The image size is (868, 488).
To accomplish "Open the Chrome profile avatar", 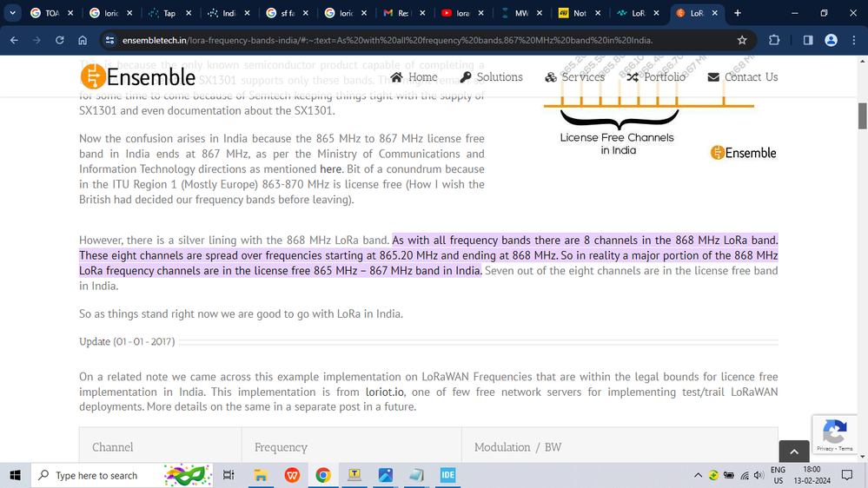I will tap(831, 40).
